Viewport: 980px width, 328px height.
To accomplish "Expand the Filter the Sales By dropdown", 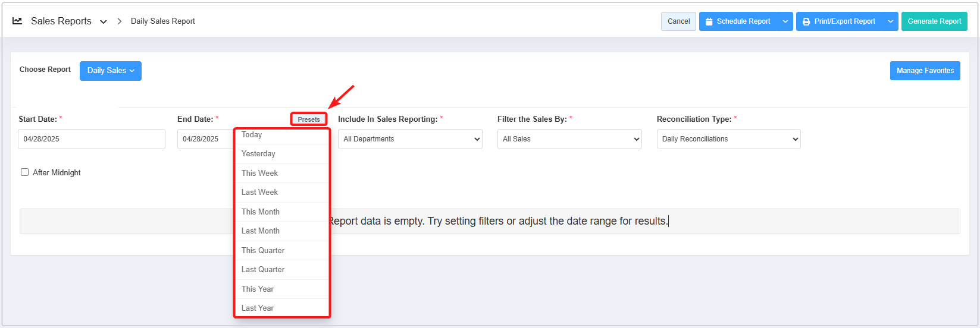I will click(x=569, y=139).
